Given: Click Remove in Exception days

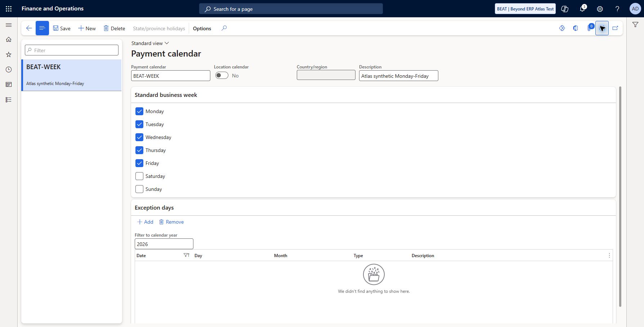Looking at the screenshot, I should (x=171, y=222).
